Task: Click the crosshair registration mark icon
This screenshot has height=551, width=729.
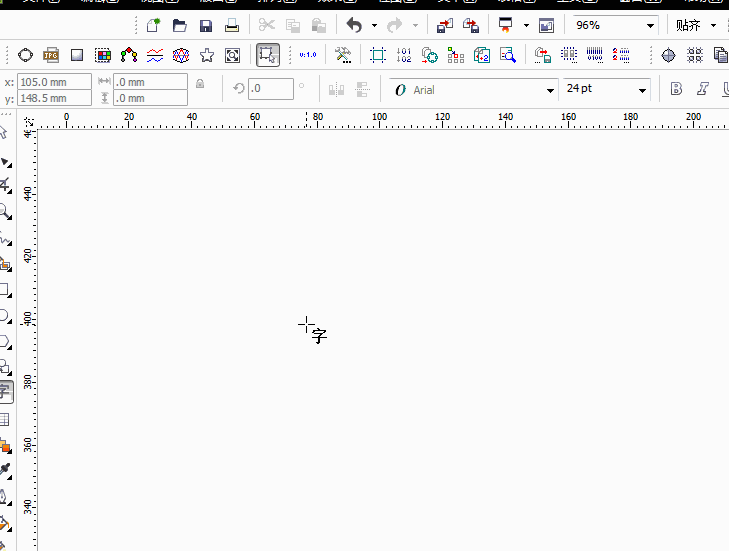Action: coord(668,55)
